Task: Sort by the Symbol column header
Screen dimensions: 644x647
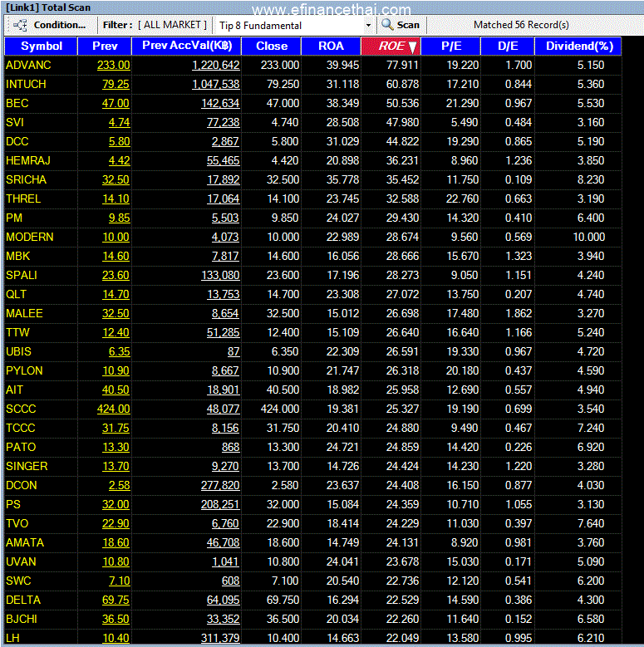Action: tap(41, 46)
